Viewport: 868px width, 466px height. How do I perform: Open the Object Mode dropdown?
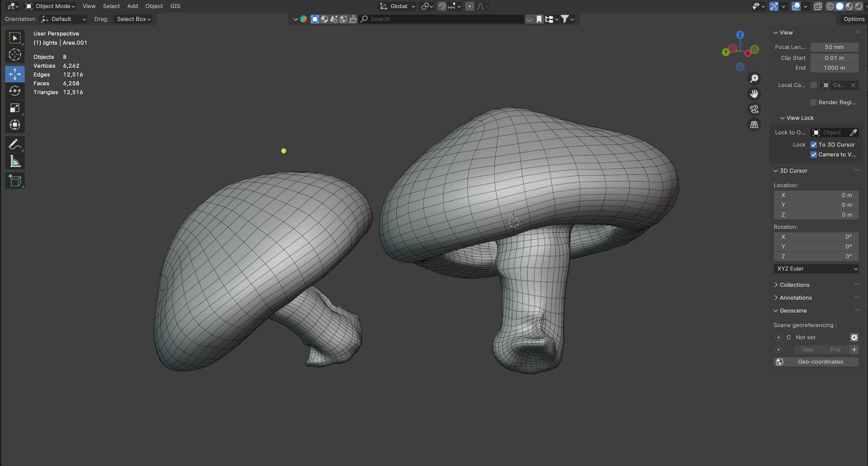50,6
